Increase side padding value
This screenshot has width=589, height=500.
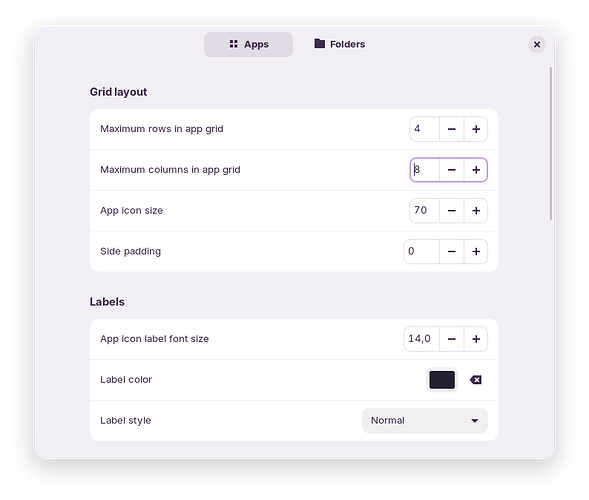click(x=476, y=251)
